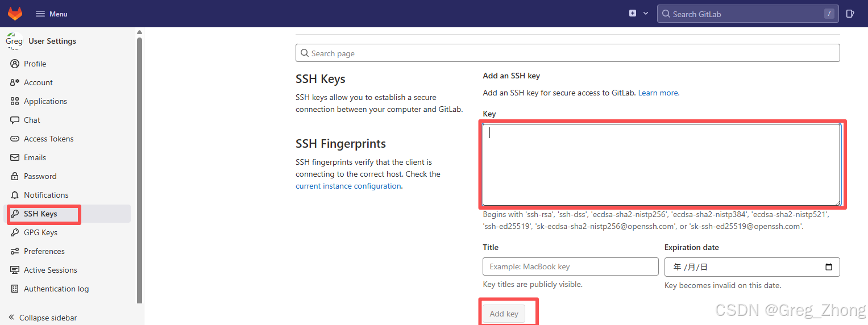Click the Notifications bell icon
Image resolution: width=868 pixels, height=325 pixels.
tap(15, 195)
